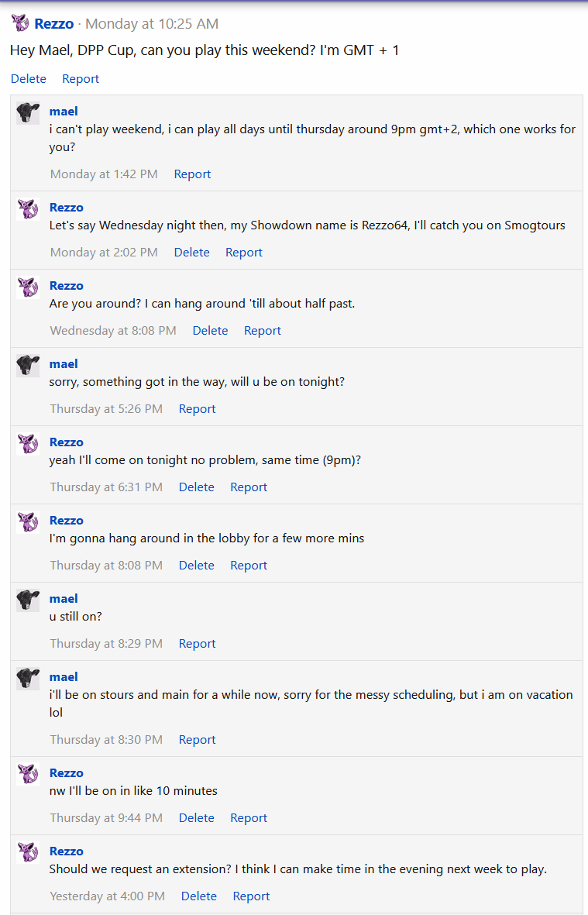Click the 'Thursday at 5:26 PM' timestamp
The image size is (588, 915).
106,408
